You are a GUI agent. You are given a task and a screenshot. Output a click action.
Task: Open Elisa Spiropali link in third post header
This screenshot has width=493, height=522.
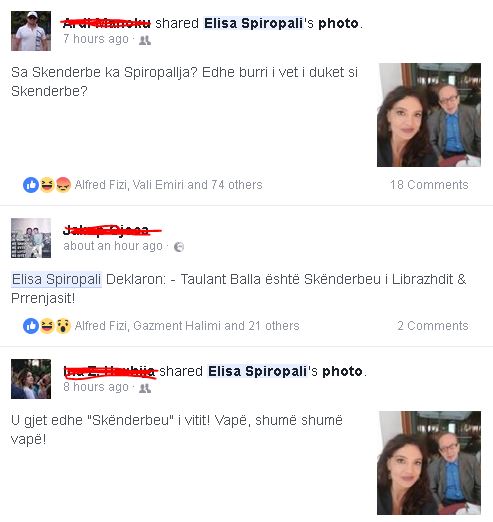coord(257,371)
